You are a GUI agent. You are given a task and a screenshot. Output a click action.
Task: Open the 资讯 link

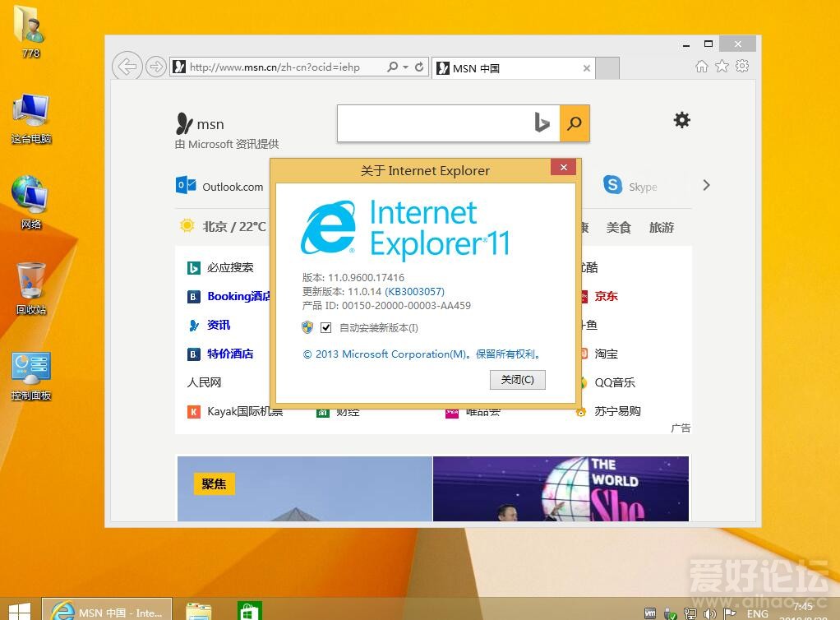[x=219, y=325]
